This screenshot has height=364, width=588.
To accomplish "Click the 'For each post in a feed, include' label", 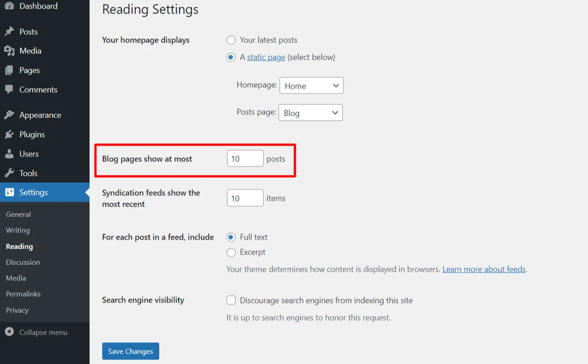I will pyautogui.click(x=158, y=237).
